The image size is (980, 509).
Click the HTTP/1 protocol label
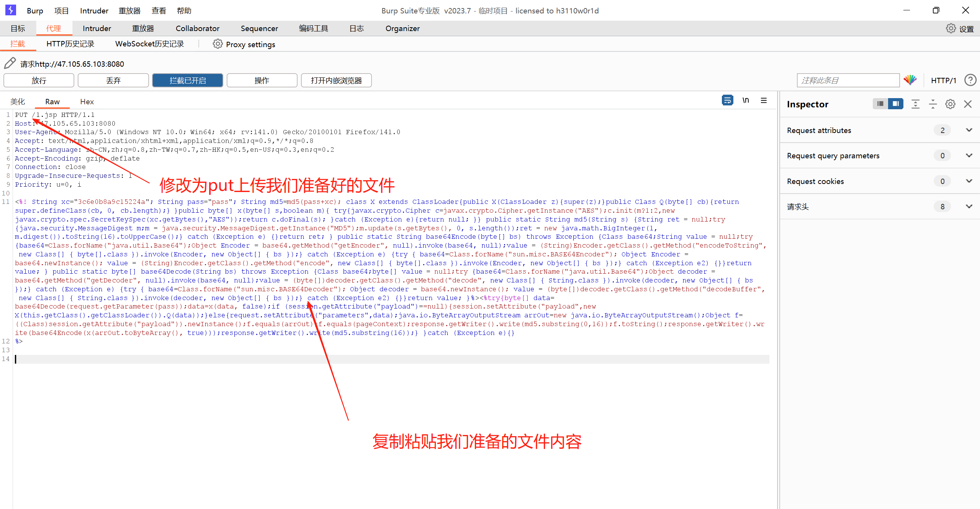944,80
